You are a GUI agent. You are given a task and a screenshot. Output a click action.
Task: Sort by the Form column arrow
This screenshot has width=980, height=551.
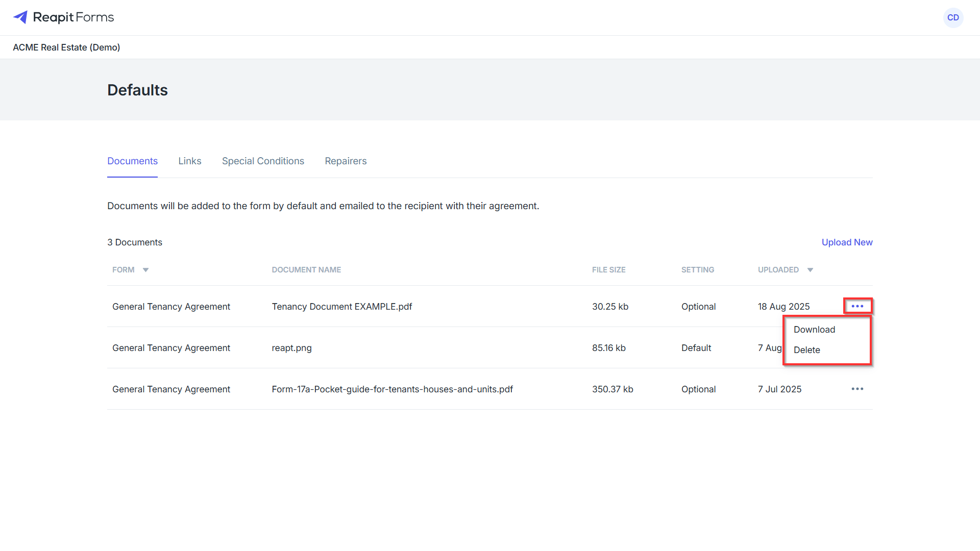click(x=145, y=270)
